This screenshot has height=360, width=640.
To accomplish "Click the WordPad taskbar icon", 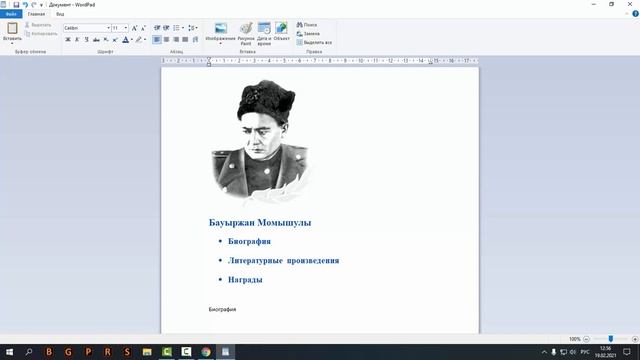I will coord(225,352).
